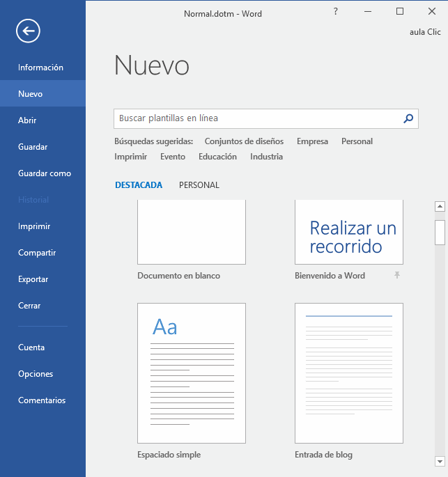
Task: Search suggested Conjuntos de diseños
Action: pos(244,141)
